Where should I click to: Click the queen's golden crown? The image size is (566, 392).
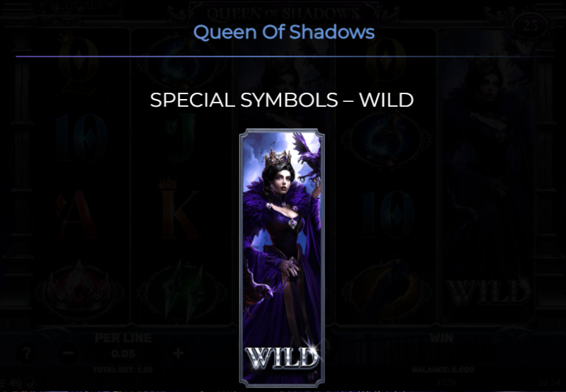click(x=278, y=157)
